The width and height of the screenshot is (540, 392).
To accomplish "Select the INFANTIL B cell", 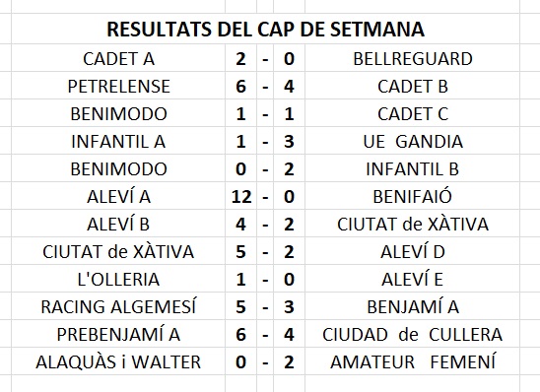I will tap(412, 168).
